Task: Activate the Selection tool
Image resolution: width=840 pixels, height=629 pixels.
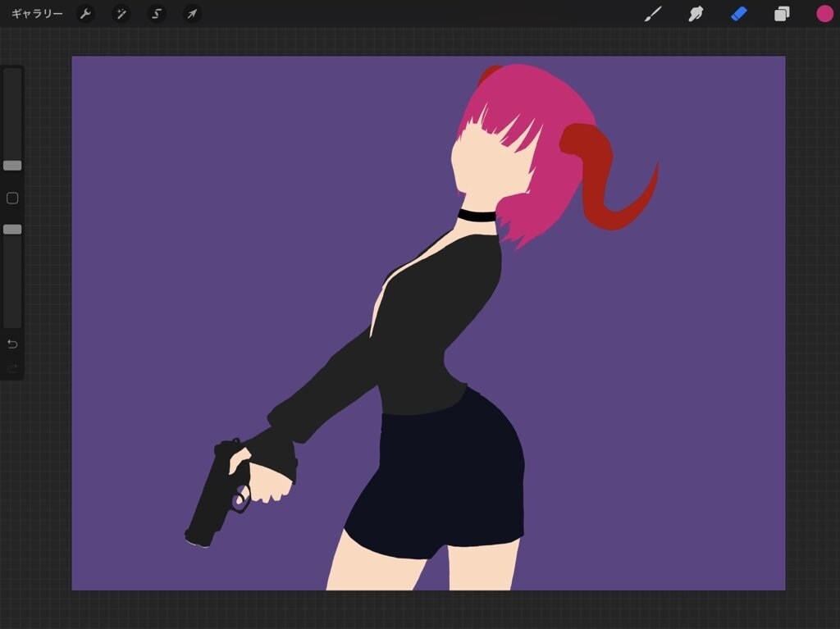Action: [x=157, y=14]
